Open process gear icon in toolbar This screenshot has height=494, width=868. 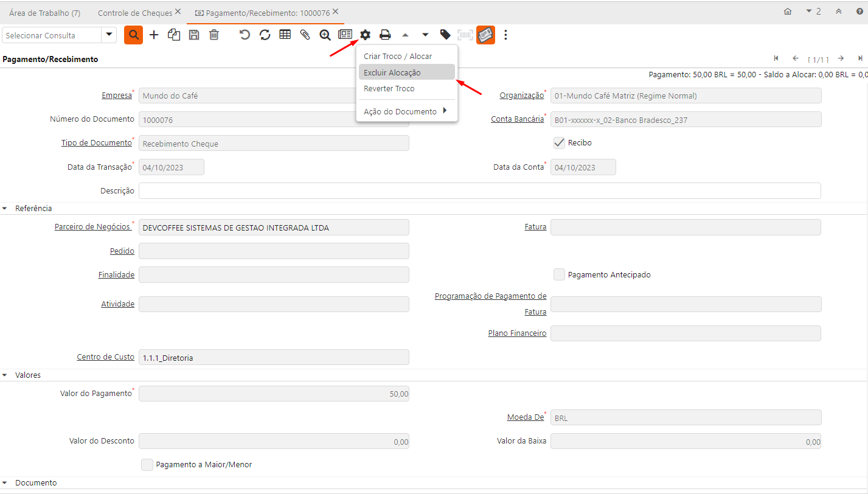[x=365, y=35]
